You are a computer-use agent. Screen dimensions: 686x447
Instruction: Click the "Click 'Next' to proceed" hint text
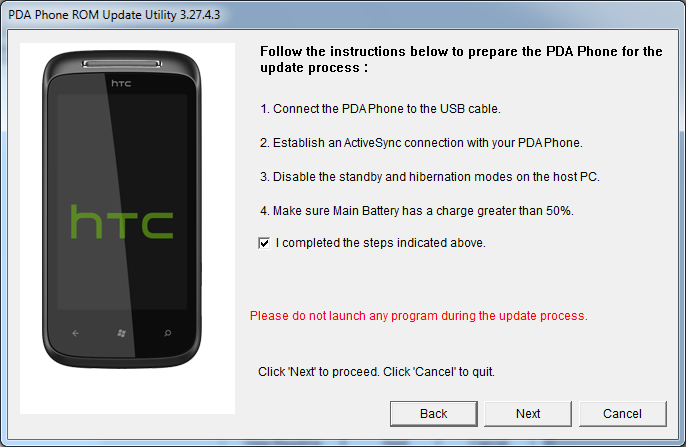point(376,372)
